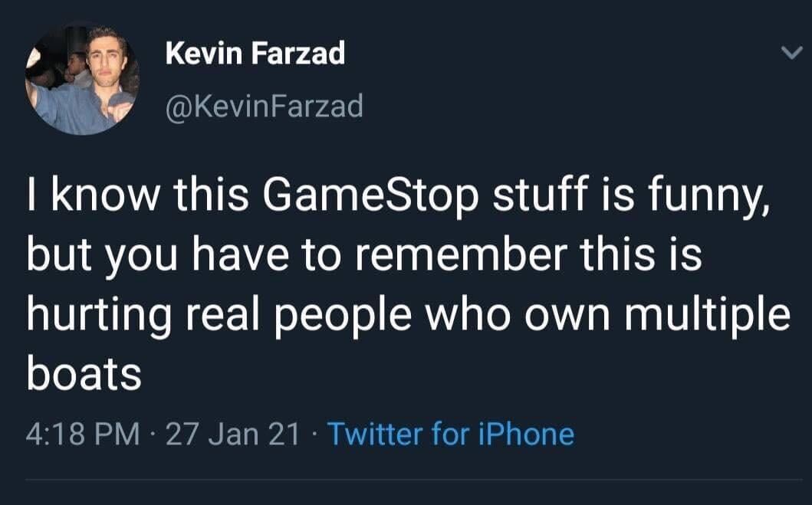812x505 pixels.
Task: Open the @KevinFarzad handle link
Action: click(265, 106)
